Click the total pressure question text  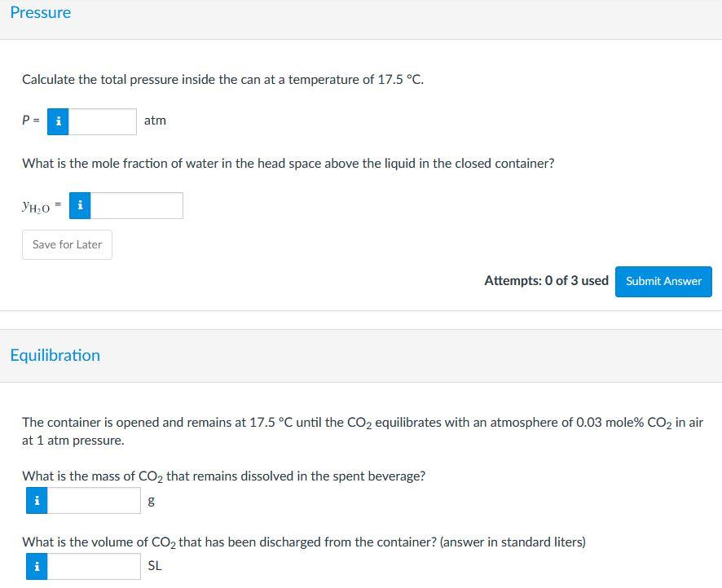222,80
